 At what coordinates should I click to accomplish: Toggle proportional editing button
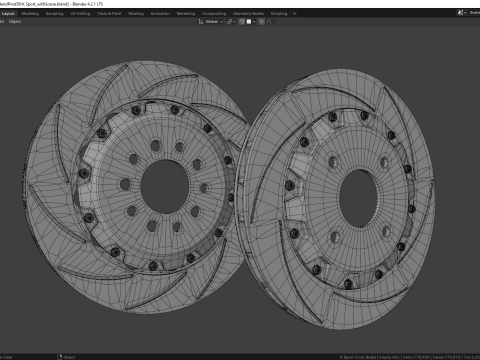tap(262, 22)
